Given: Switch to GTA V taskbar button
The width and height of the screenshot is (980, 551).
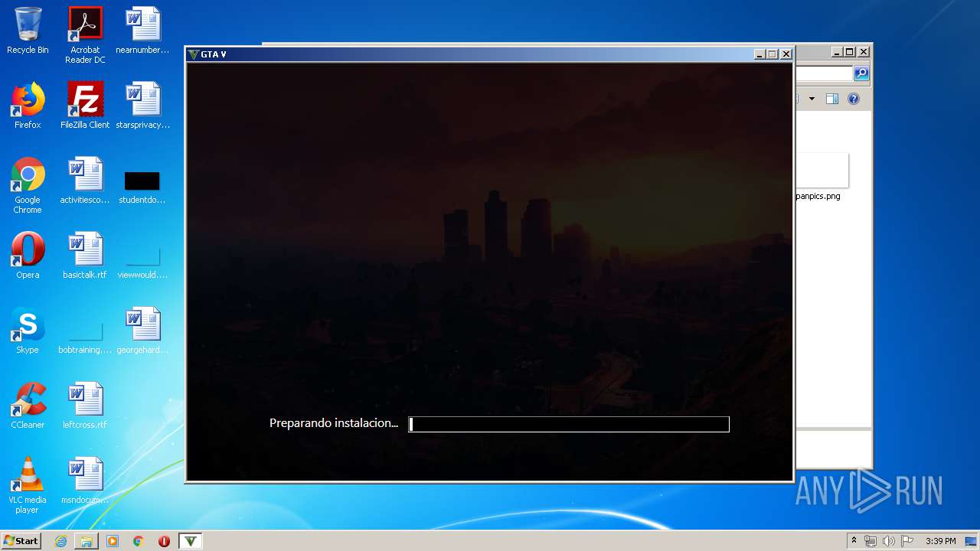Looking at the screenshot, I should [x=191, y=541].
